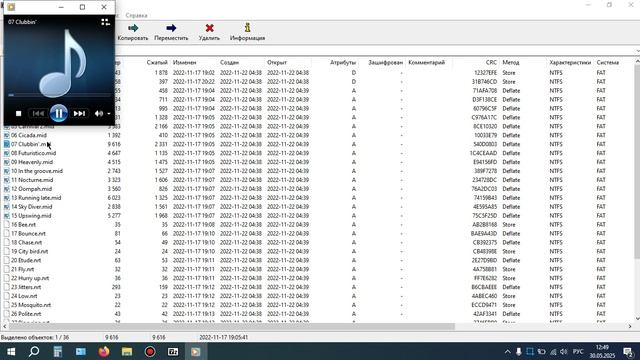Sort by the CRC column header
This screenshot has height=360, width=640.
(491, 62)
